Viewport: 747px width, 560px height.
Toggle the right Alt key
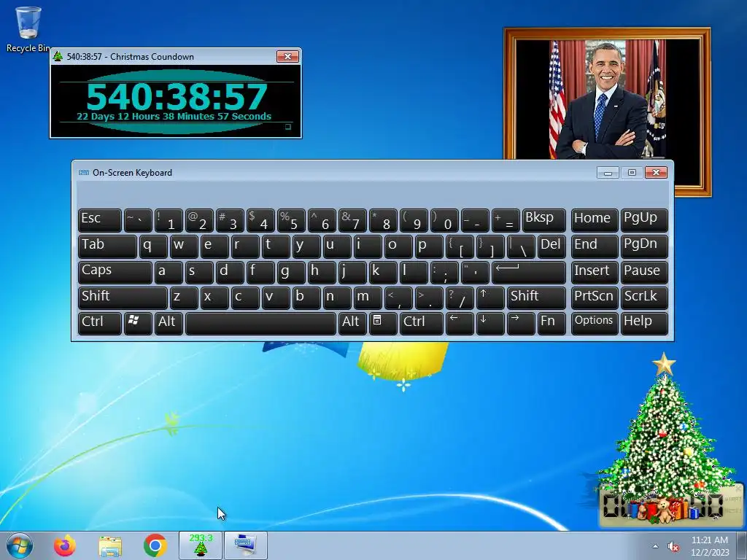(x=352, y=323)
